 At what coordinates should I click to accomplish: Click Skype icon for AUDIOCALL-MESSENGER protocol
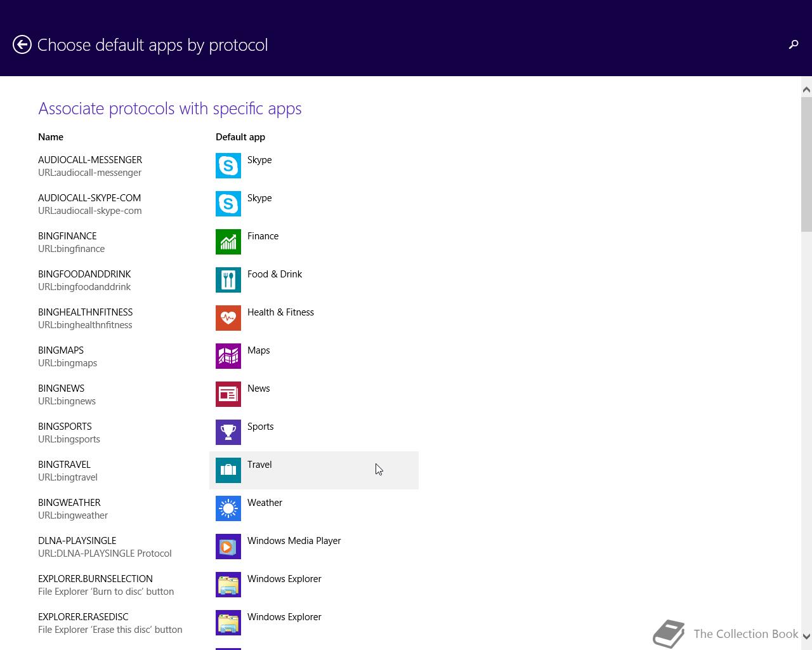click(228, 166)
